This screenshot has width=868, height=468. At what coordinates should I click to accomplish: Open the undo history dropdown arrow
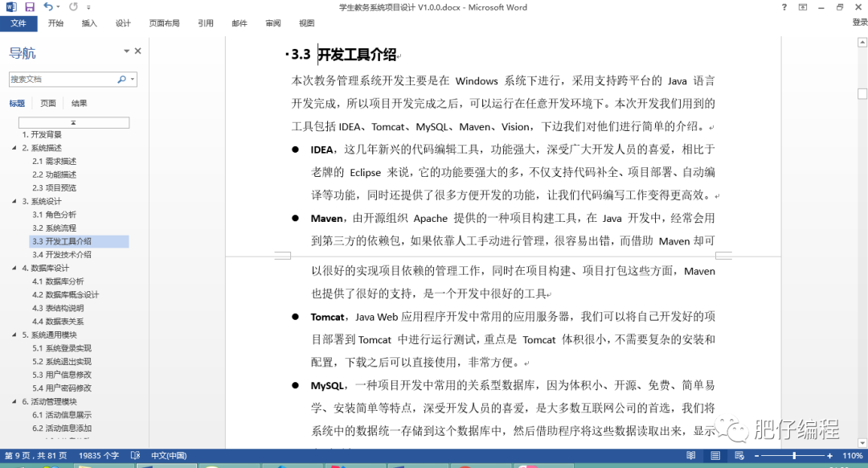coord(58,7)
